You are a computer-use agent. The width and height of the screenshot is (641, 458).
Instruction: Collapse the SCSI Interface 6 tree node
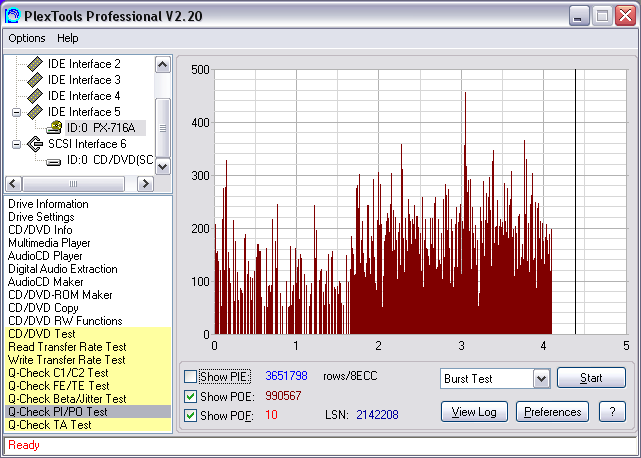point(16,144)
